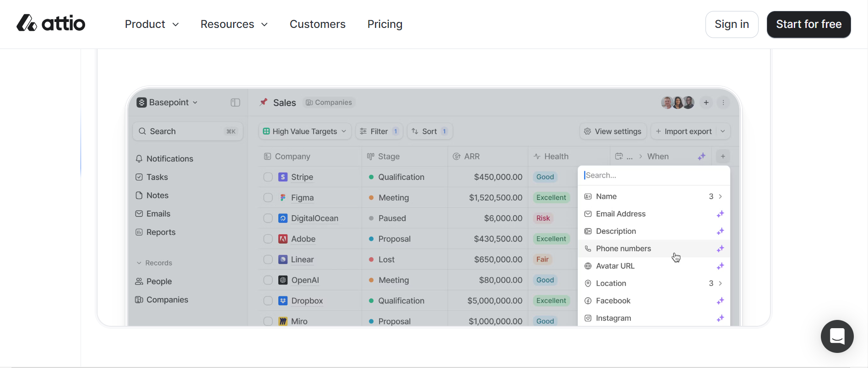Image resolution: width=868 pixels, height=368 pixels.
Task: Select the Linear row checkbox
Action: (268, 259)
